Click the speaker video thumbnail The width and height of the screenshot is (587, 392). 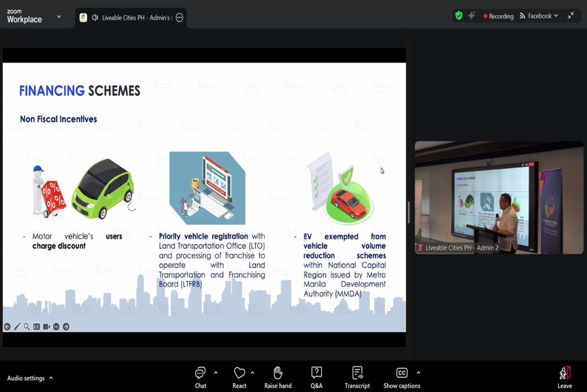click(499, 197)
